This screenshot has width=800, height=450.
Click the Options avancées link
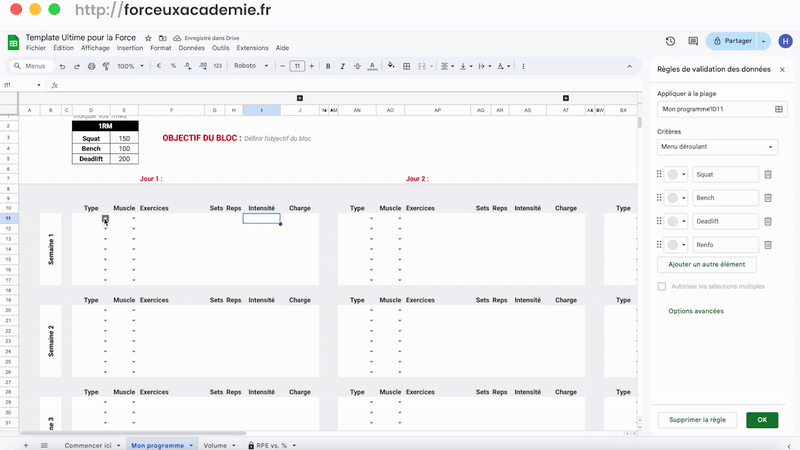click(696, 311)
